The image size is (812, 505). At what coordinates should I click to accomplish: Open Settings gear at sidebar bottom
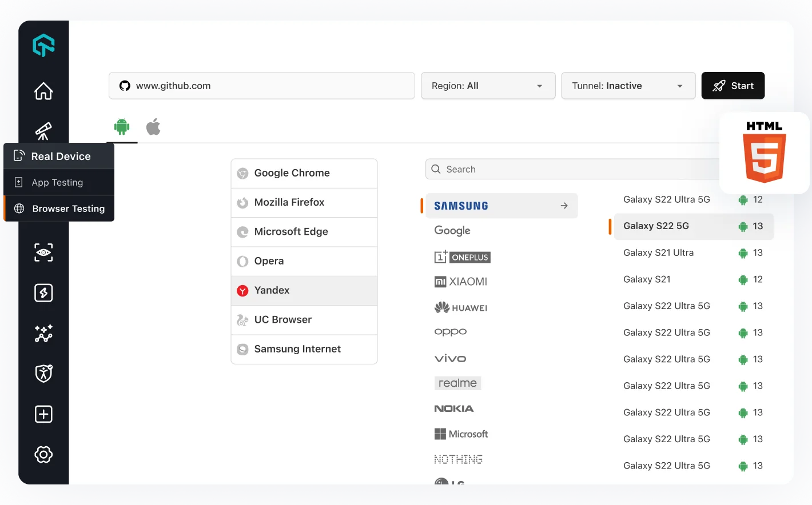tap(43, 454)
